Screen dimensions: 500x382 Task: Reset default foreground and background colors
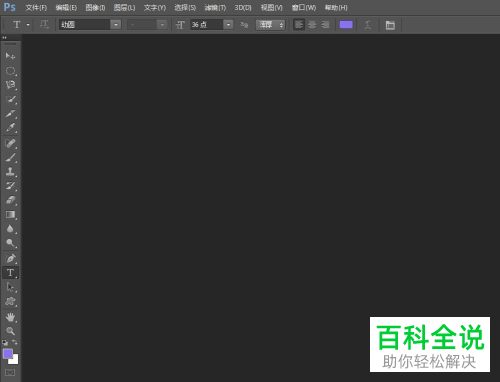pos(5,342)
